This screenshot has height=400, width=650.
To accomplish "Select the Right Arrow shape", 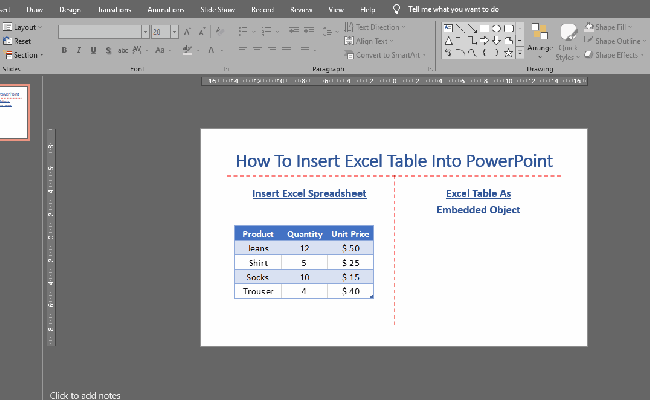I will [484, 41].
